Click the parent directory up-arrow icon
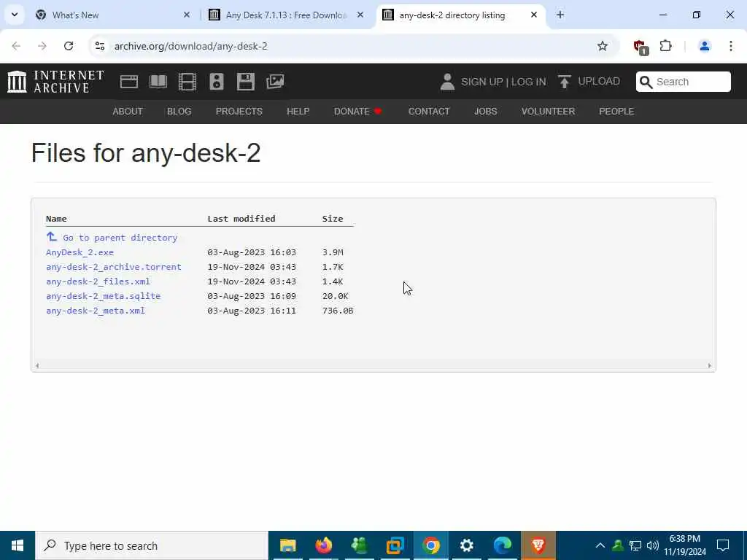 coord(52,237)
